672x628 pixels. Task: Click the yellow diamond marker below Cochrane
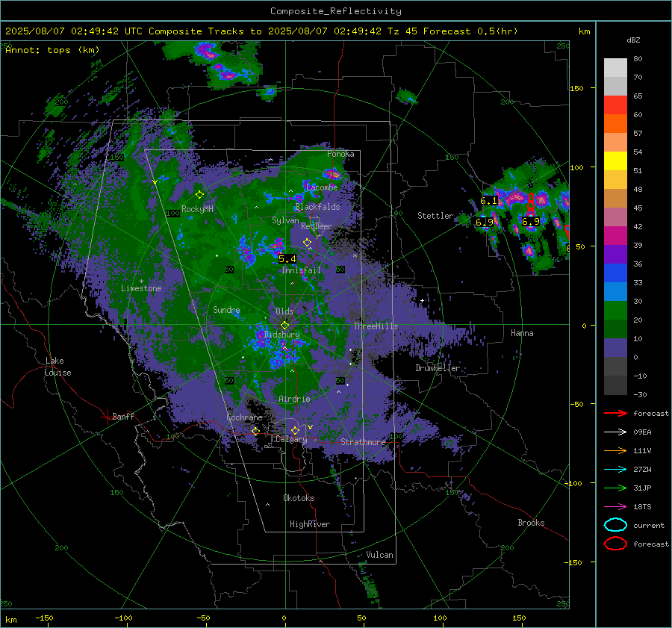click(255, 431)
